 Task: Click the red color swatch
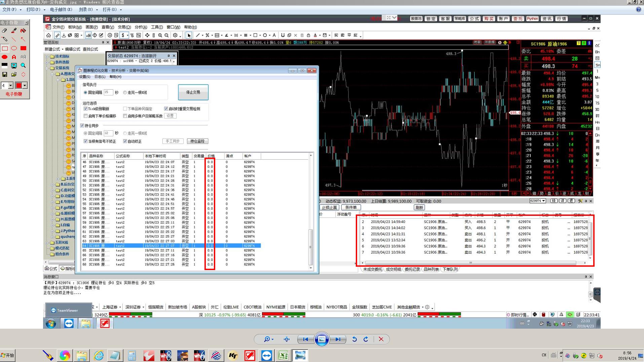pos(19,86)
